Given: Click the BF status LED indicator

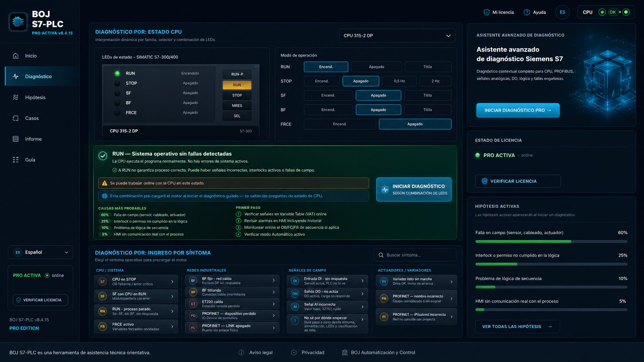Looking at the screenshot, I should (x=117, y=103).
